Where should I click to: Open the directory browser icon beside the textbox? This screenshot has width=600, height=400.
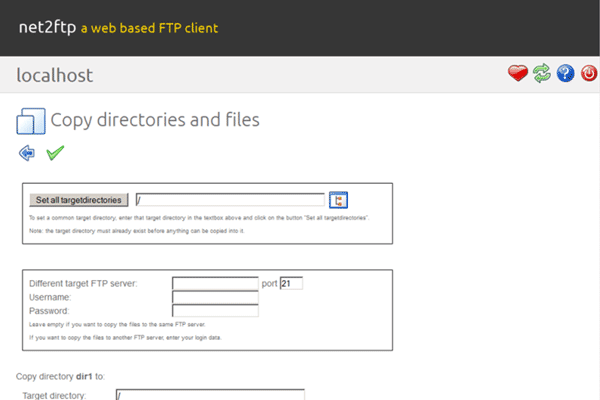click(338, 199)
